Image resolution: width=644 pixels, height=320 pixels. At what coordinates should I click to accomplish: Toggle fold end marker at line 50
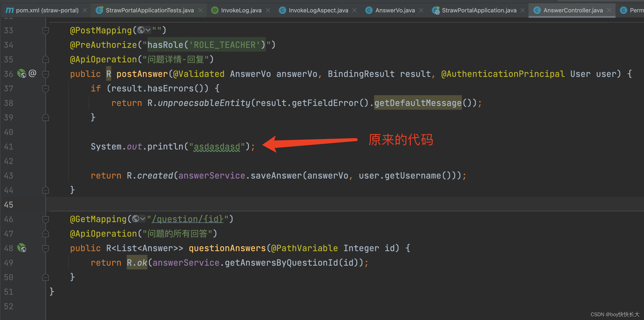[x=46, y=277]
